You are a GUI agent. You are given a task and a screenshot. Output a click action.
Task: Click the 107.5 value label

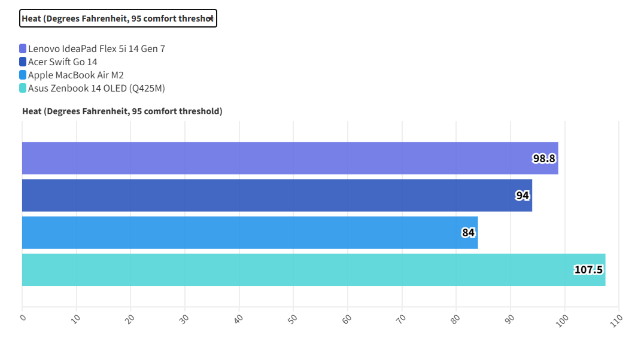point(588,270)
